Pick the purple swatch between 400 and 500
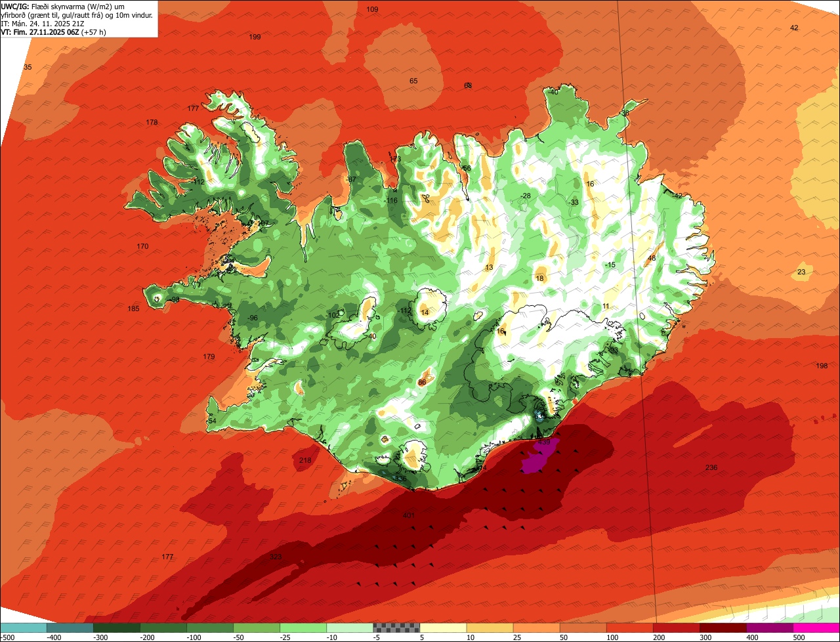This screenshot has height=642, width=840. (770, 628)
